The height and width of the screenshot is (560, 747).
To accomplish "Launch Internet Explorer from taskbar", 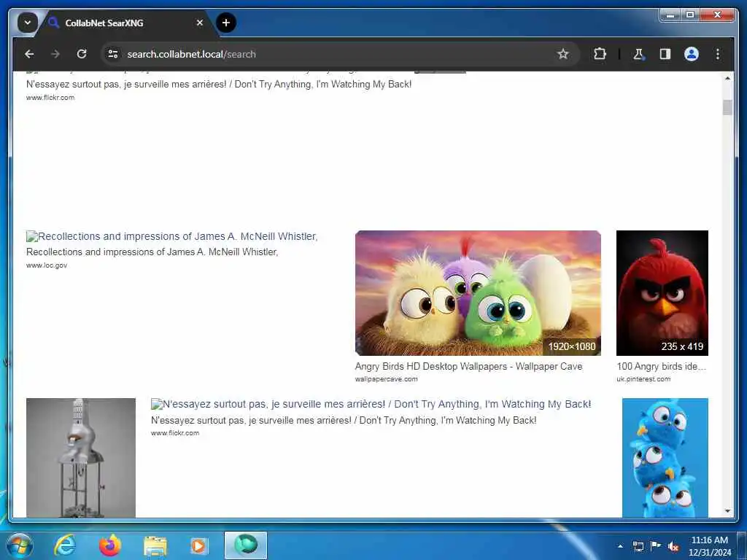I will point(65,545).
